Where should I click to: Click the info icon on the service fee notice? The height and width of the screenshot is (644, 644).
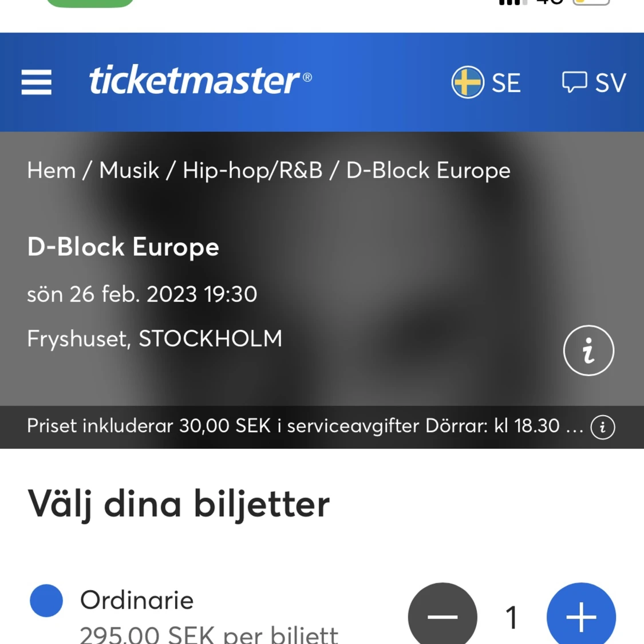[x=602, y=426]
